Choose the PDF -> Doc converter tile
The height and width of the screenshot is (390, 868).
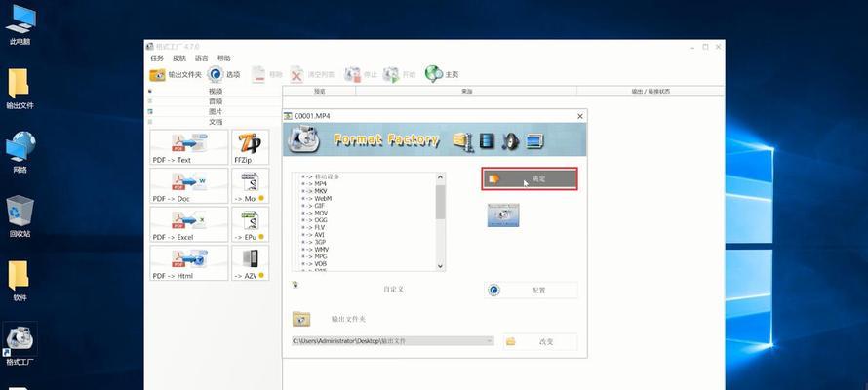(x=189, y=186)
